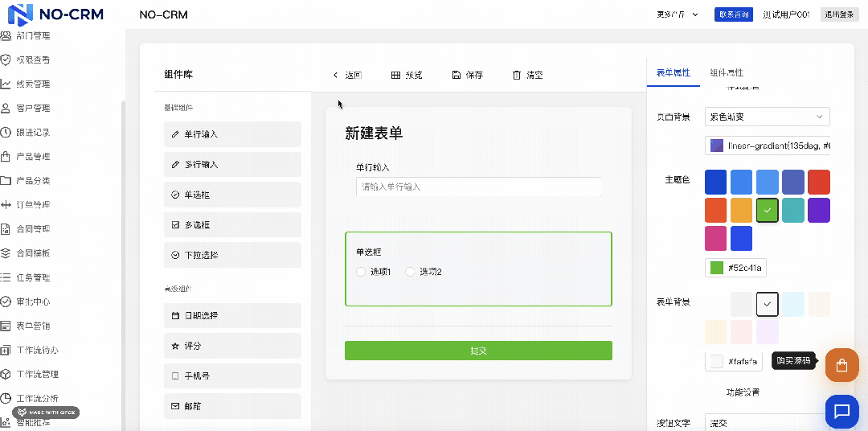Pick the blue swatch beside the pink one

pos(741,238)
